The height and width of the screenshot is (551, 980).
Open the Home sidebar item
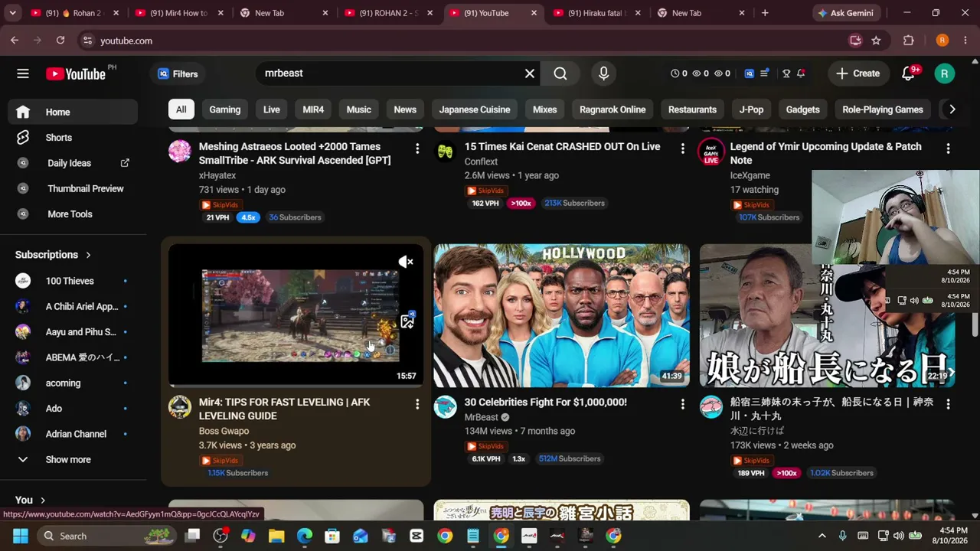coord(73,112)
